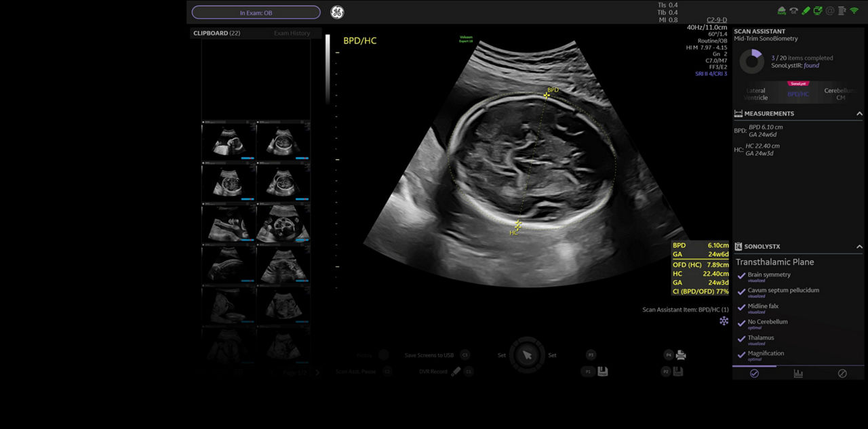868x429 pixels.
Task: Click the P4 printer icon
Action: click(x=681, y=354)
